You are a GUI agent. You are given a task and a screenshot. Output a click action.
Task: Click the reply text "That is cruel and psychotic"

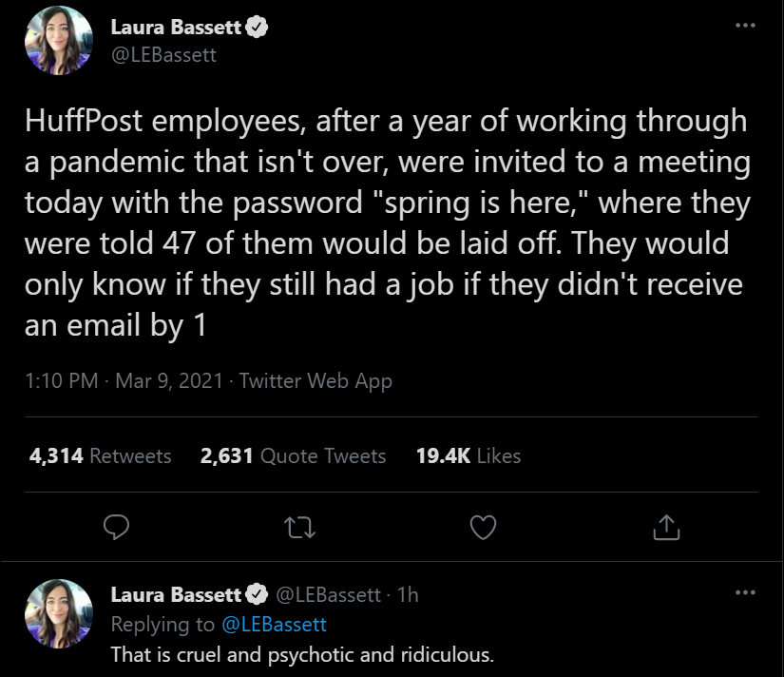[x=302, y=655]
